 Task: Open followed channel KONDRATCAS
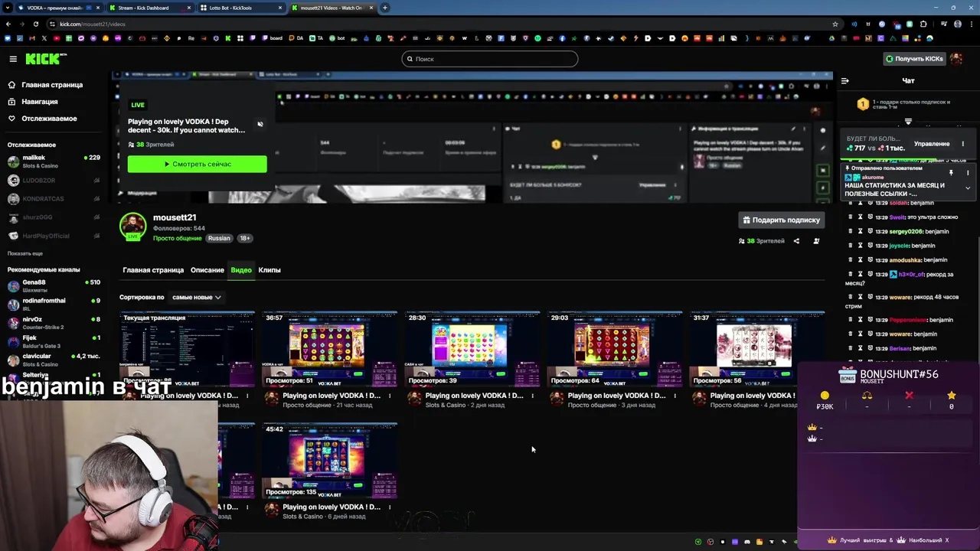[54, 199]
